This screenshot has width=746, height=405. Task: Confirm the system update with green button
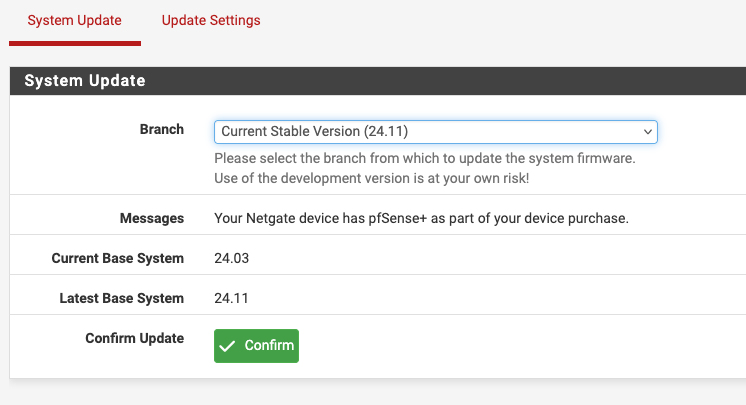pyautogui.click(x=256, y=346)
